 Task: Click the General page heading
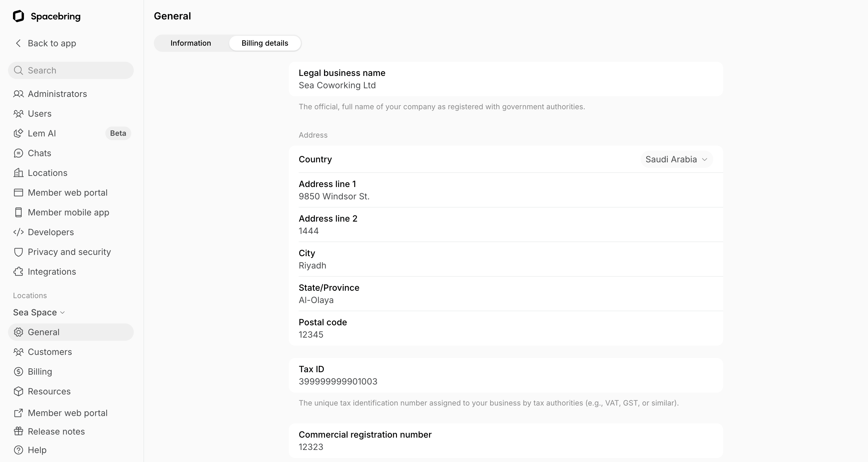173,16
